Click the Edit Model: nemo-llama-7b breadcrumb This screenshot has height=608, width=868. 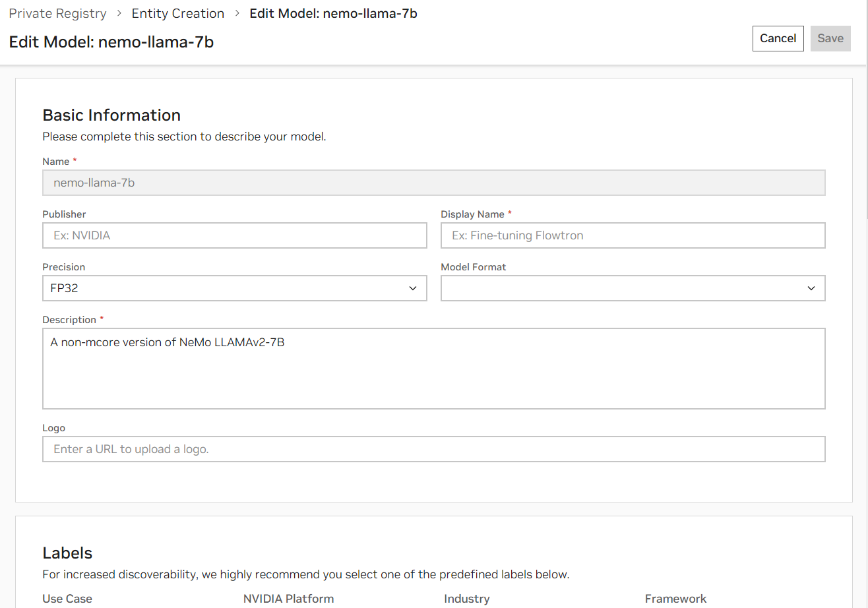[x=333, y=14]
